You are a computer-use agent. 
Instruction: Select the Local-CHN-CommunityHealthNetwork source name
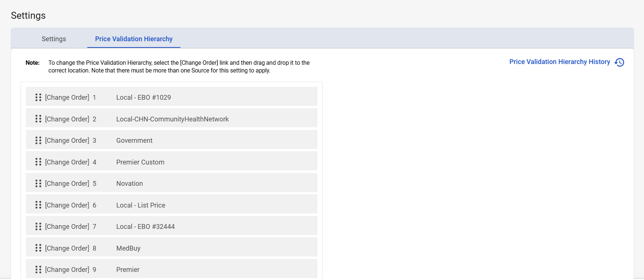(x=172, y=119)
